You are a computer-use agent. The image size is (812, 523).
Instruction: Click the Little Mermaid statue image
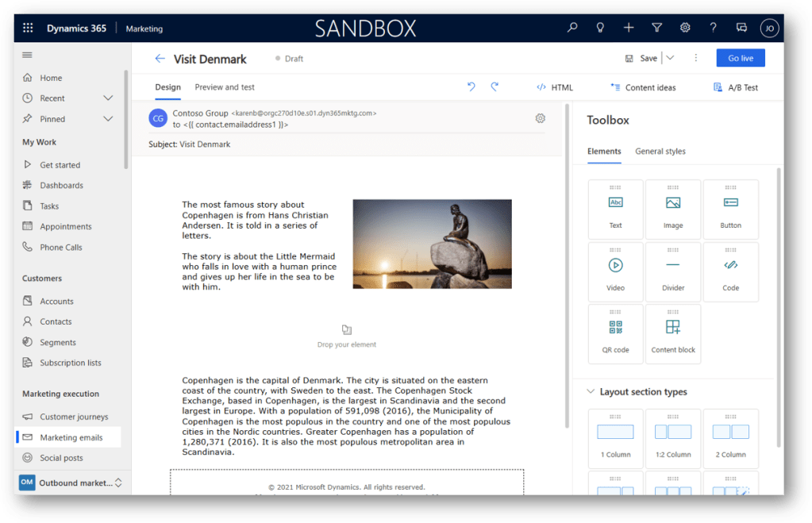click(x=432, y=244)
